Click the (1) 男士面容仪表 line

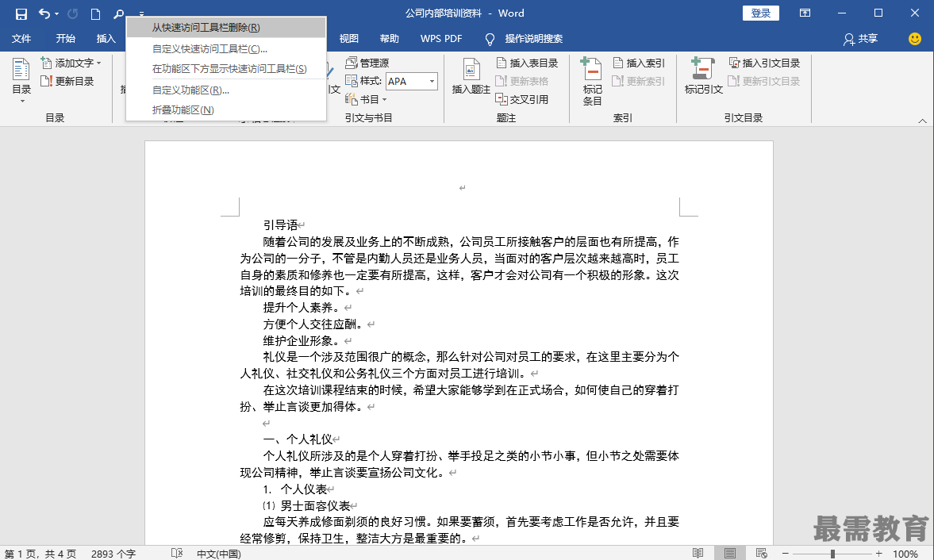306,506
